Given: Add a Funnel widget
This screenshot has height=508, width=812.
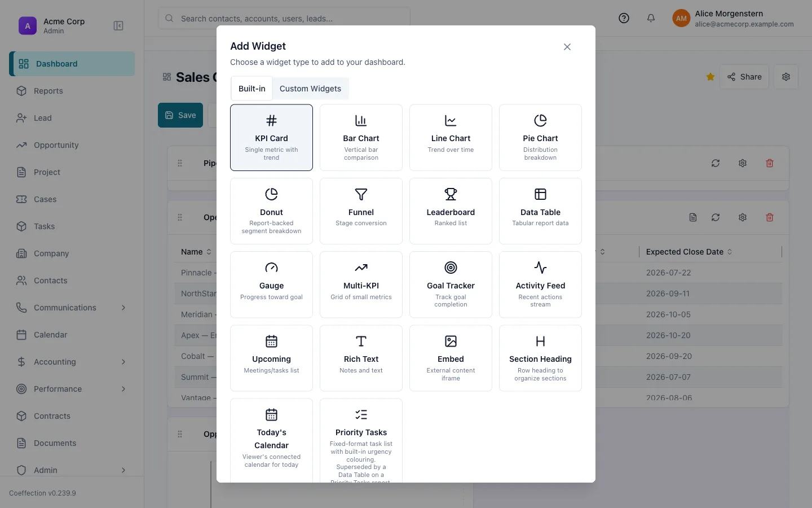Looking at the screenshot, I should (361, 211).
